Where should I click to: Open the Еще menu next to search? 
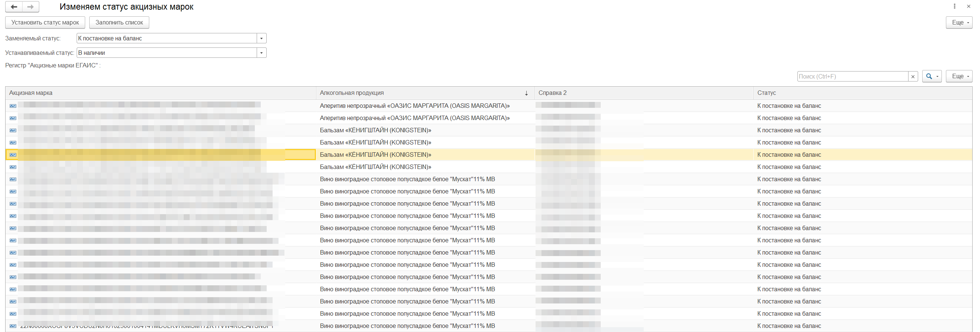959,77
